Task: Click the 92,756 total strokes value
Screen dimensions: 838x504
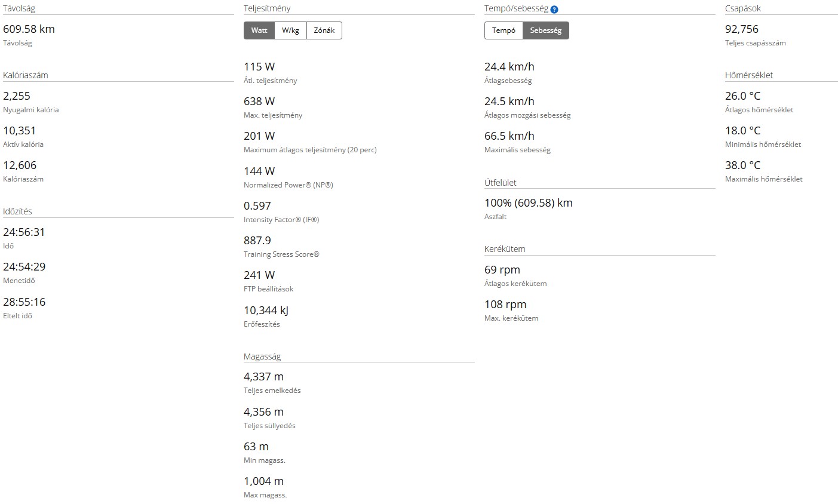Action: 742,29
